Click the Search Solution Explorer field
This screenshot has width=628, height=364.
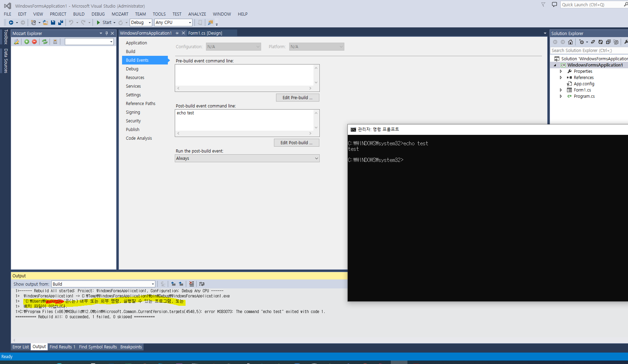point(590,51)
